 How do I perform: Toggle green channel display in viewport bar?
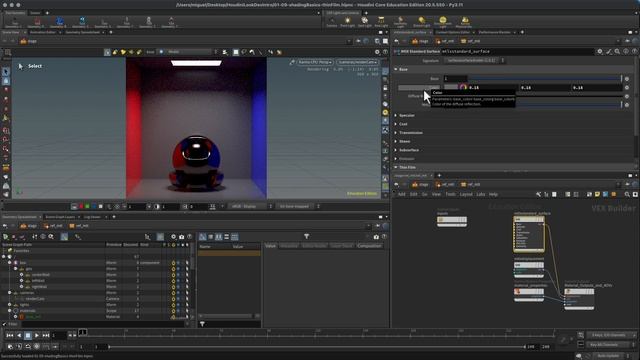[87, 207]
